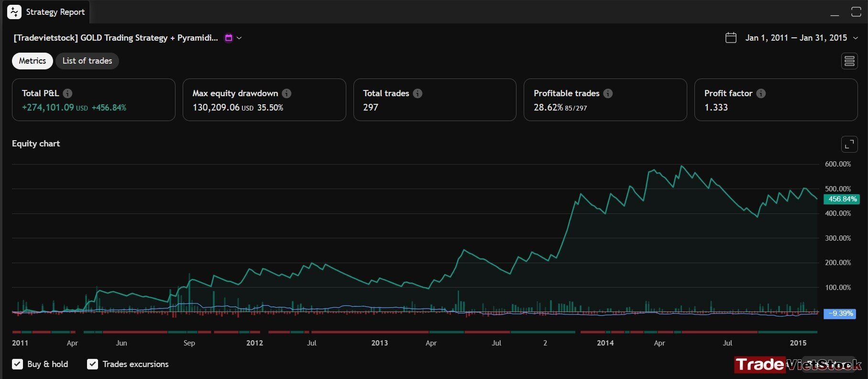The width and height of the screenshot is (868, 379).
Task: Expand equity chart to fullscreen
Action: [849, 144]
